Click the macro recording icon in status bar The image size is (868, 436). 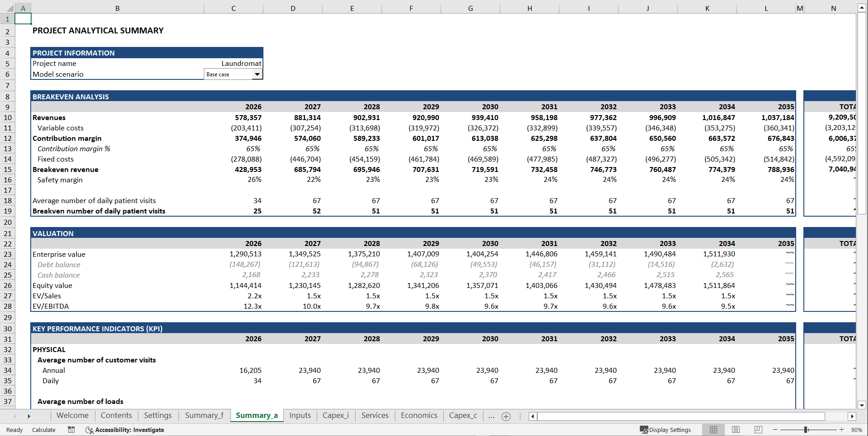coord(71,430)
